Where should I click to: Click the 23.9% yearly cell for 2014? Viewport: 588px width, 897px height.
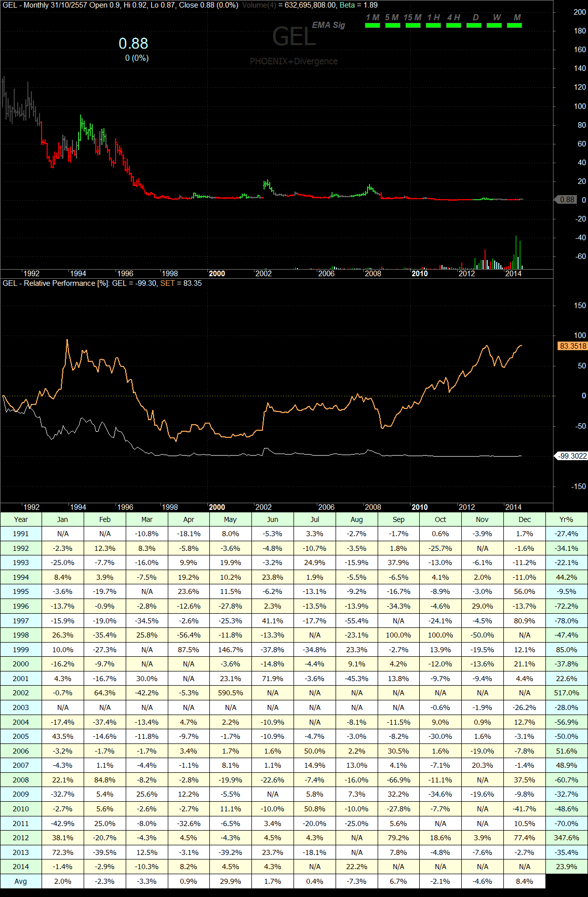pos(567,867)
